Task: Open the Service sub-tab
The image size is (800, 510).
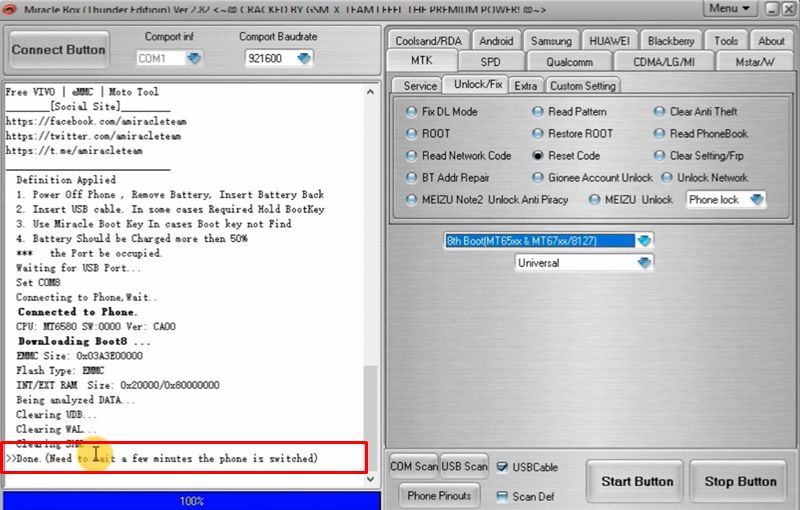Action: coord(420,86)
